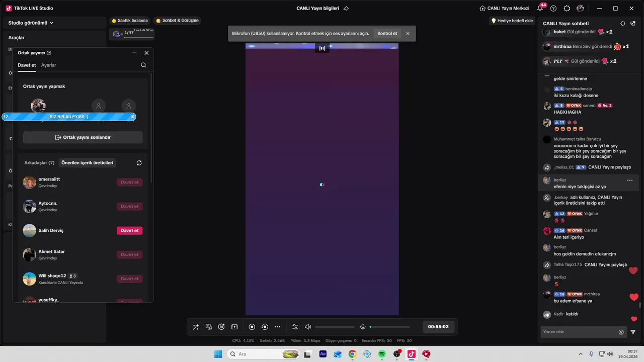Screen dimensions: 644x362
Task: Click Hediye hedefi ekle
Action: pyautogui.click(x=512, y=21)
